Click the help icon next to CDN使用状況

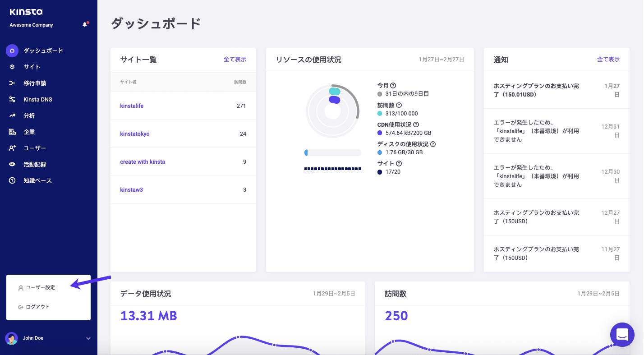(x=416, y=124)
